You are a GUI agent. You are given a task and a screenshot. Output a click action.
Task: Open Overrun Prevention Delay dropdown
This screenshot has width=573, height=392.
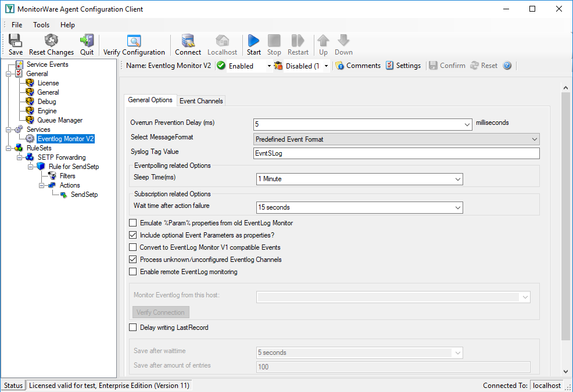pos(467,125)
